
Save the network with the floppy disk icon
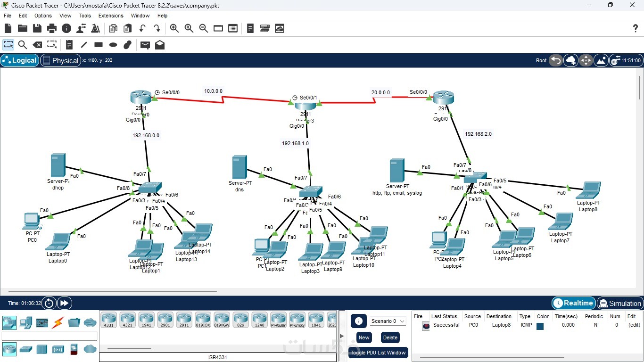37,29
